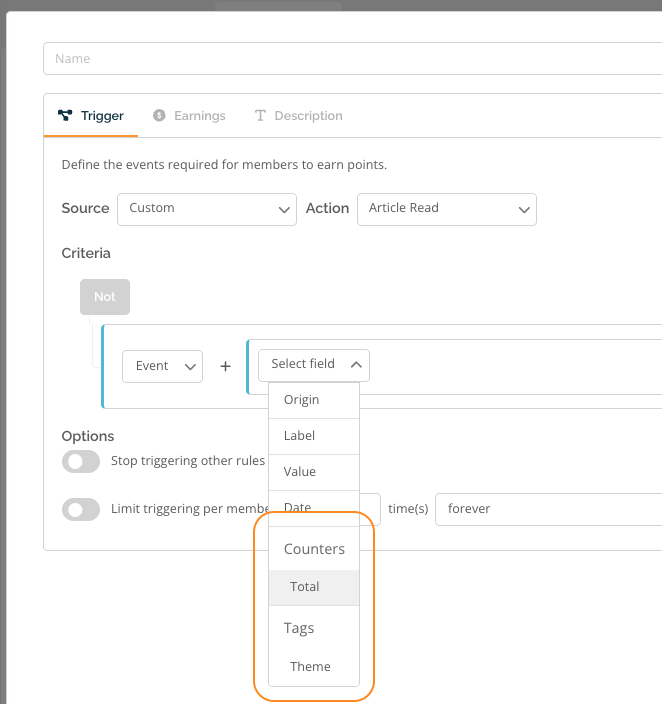
Task: Click the Earnings coin icon
Action: click(159, 115)
